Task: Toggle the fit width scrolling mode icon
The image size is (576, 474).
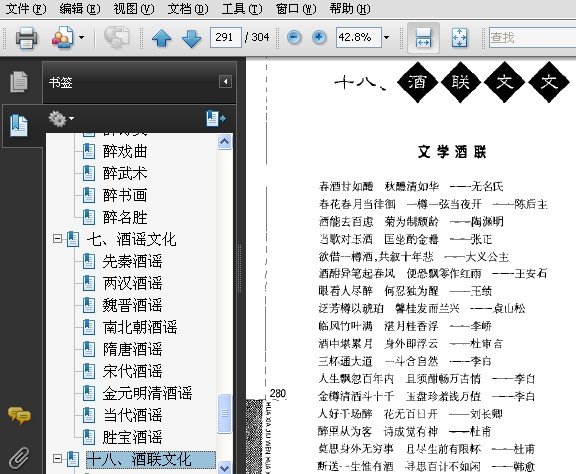Action: click(424, 37)
